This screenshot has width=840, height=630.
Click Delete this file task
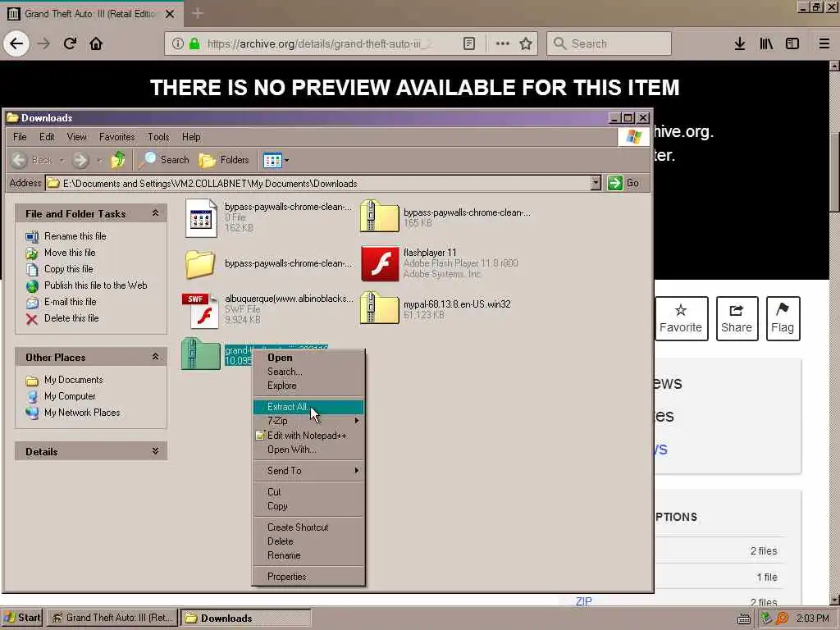click(71, 317)
